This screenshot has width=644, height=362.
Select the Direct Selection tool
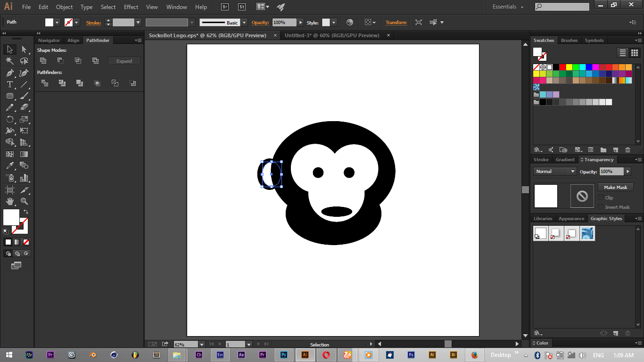(x=24, y=49)
